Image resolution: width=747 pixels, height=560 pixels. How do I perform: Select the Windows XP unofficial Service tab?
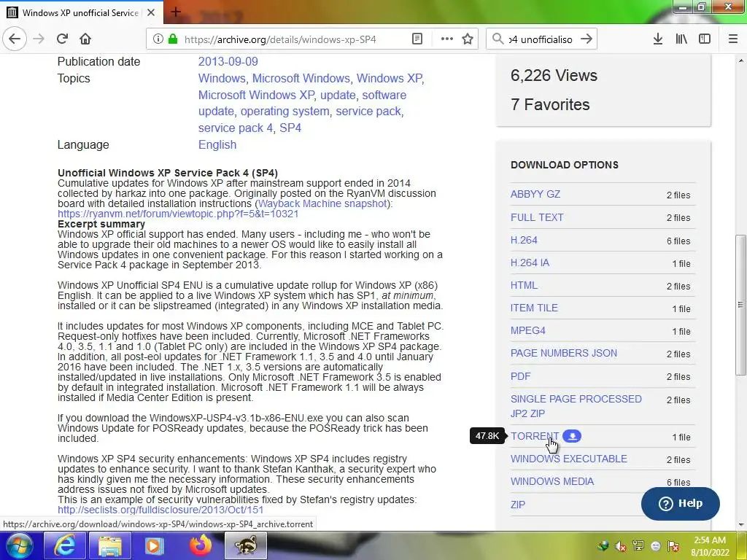[81, 12]
